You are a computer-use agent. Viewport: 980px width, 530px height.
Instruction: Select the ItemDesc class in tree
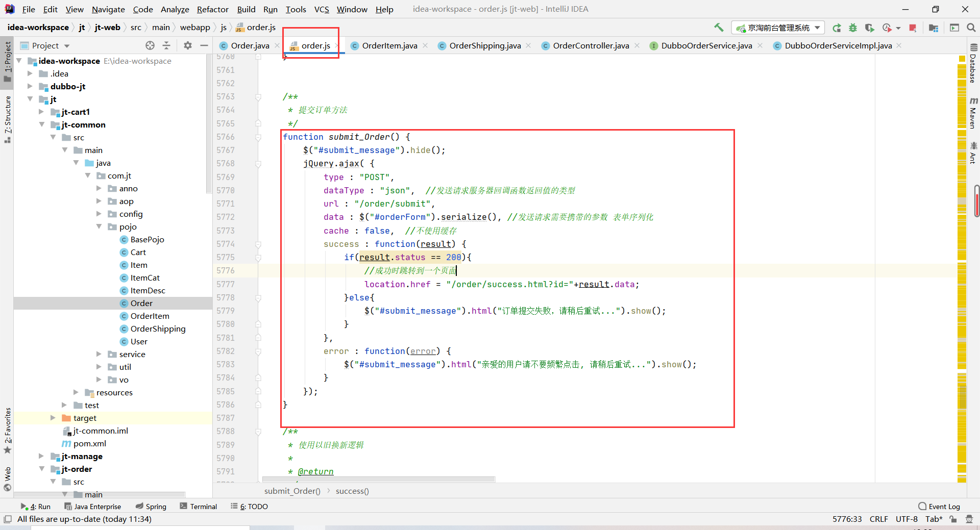coord(148,290)
